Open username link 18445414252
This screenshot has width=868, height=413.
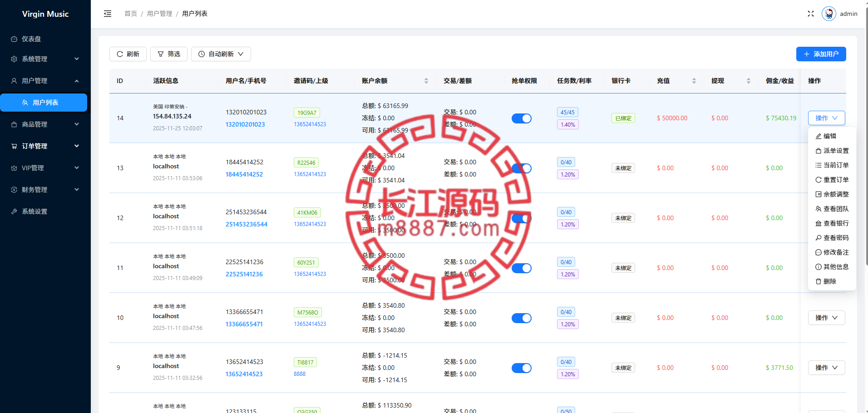(x=244, y=174)
